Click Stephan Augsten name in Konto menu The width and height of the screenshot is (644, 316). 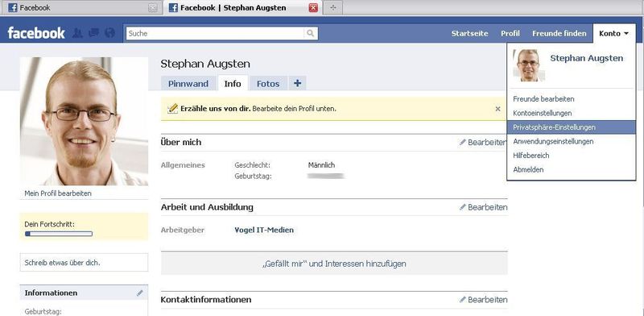[587, 58]
